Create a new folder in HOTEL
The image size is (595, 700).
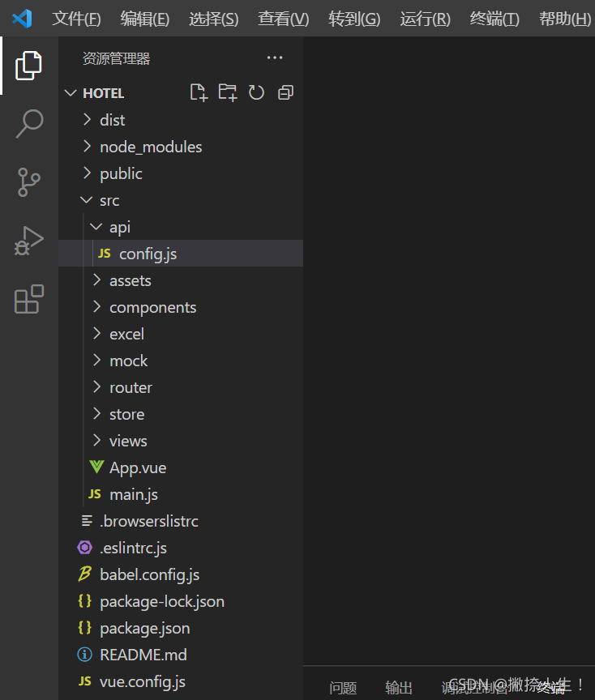[227, 93]
